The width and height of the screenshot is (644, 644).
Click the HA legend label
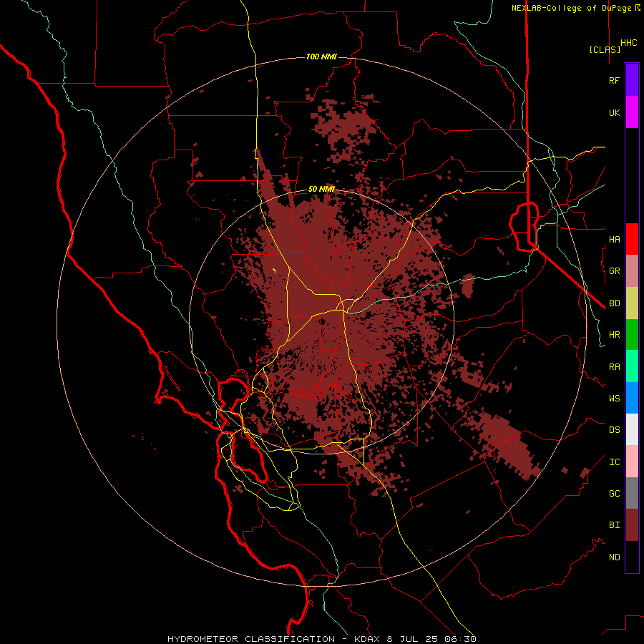click(614, 239)
